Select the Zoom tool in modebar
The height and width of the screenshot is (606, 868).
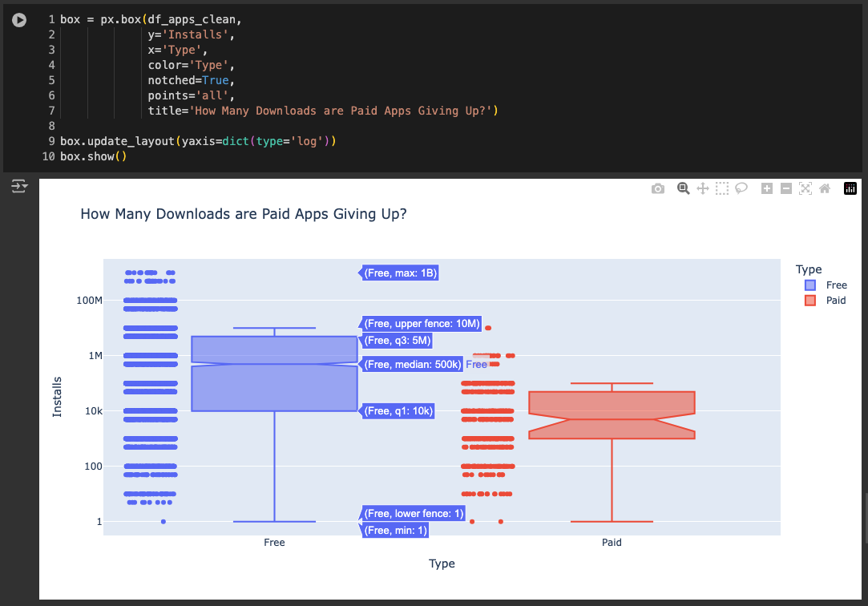(683, 188)
